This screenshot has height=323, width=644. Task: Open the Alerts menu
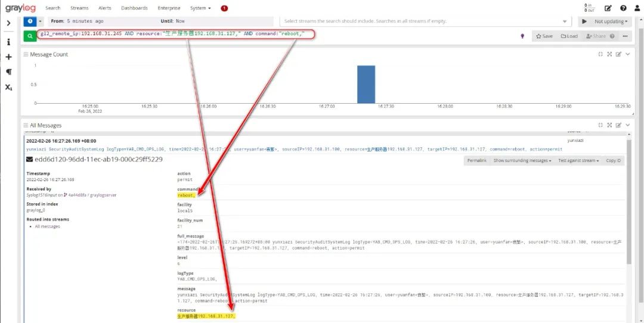click(x=105, y=8)
